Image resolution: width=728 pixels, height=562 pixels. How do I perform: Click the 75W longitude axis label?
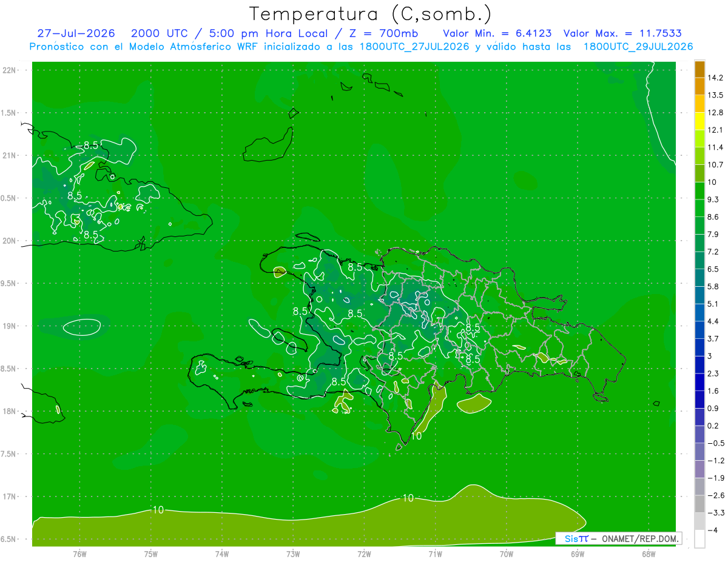151,554
